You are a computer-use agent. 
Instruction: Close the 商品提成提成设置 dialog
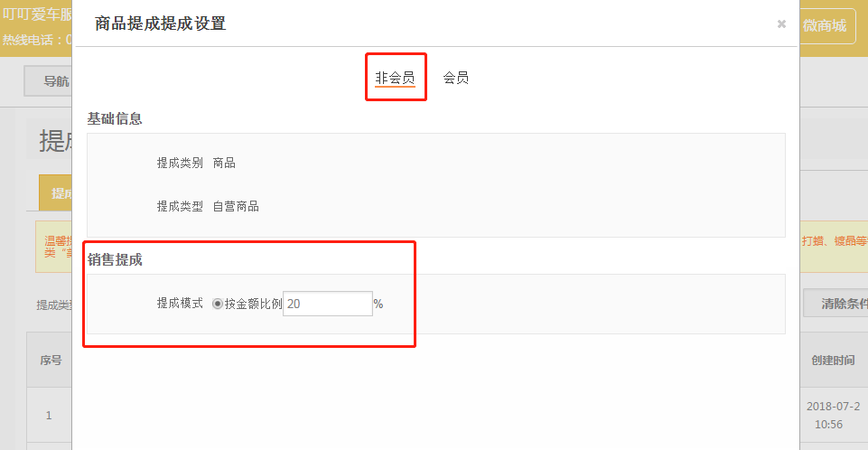click(x=781, y=24)
